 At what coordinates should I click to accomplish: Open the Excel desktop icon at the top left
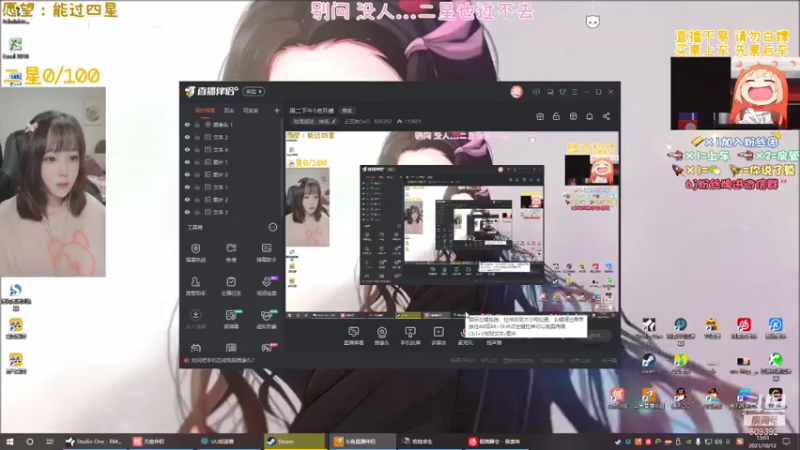click(15, 48)
